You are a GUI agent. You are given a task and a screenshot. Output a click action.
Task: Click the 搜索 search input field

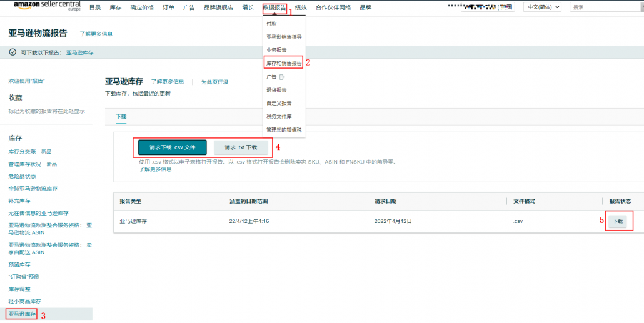[606, 7]
